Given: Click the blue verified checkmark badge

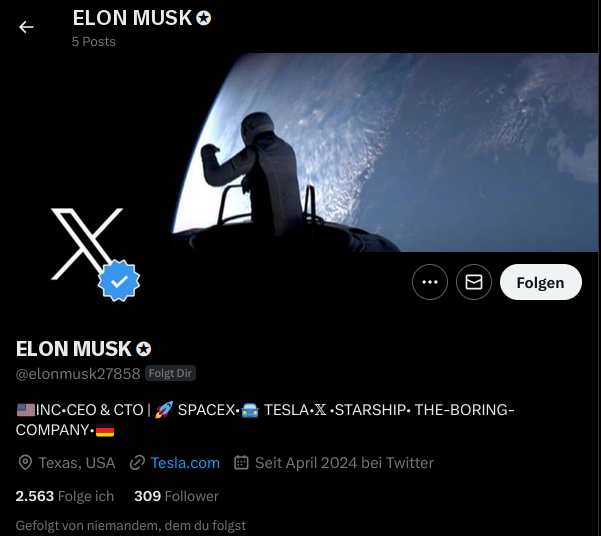Looking at the screenshot, I should [x=119, y=280].
